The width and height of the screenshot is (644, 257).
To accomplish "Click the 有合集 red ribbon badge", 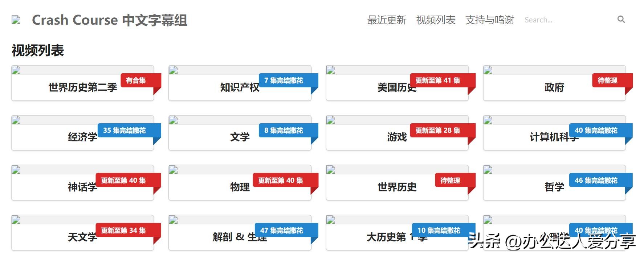I will (x=141, y=80).
